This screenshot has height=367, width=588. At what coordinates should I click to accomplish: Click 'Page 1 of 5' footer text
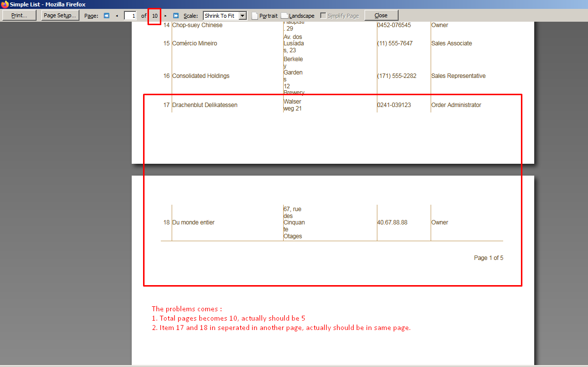coord(489,258)
